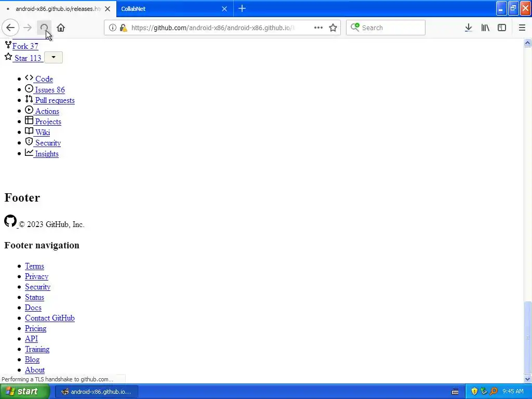Open Security in repository navigation
Viewport: 532px width, 399px height.
coord(48,143)
